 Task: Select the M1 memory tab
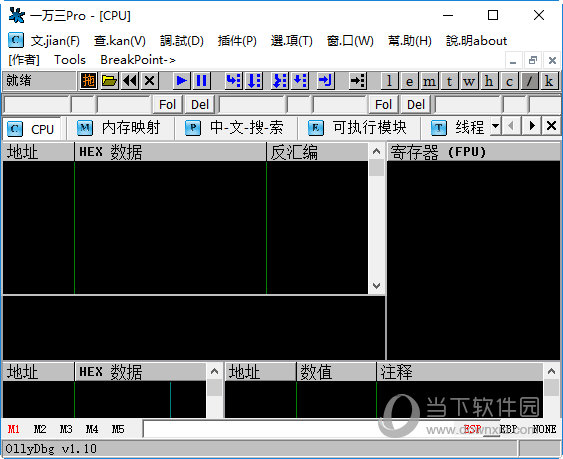pos(14,429)
